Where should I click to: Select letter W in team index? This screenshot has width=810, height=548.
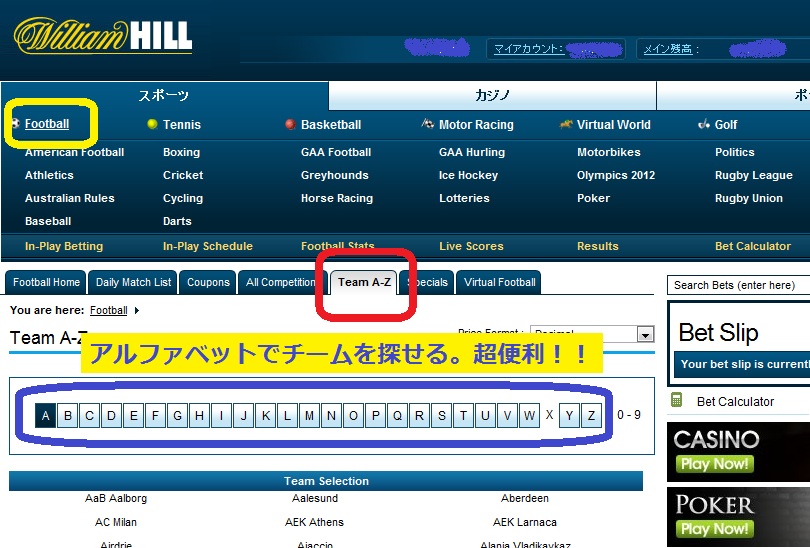click(x=529, y=415)
